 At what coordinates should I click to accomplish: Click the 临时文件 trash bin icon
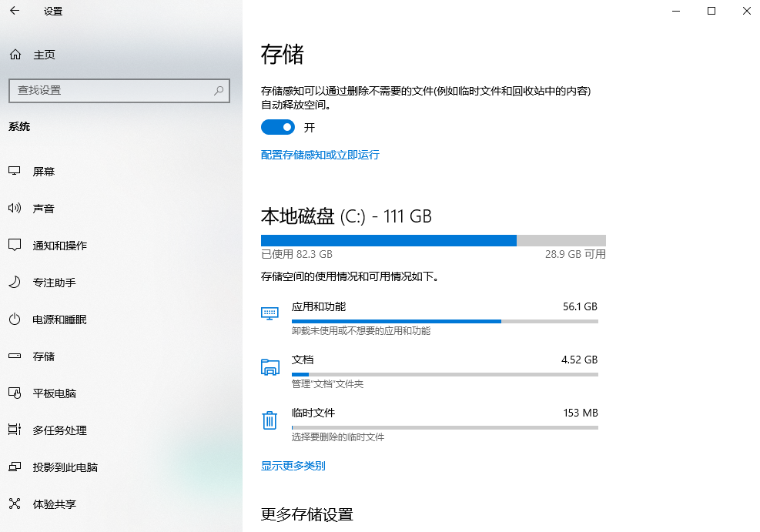pyautogui.click(x=270, y=420)
